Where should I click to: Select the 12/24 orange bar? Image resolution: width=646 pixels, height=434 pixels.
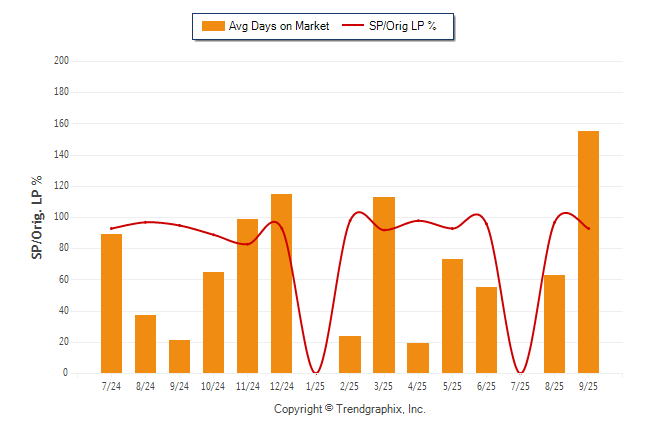pos(281,283)
